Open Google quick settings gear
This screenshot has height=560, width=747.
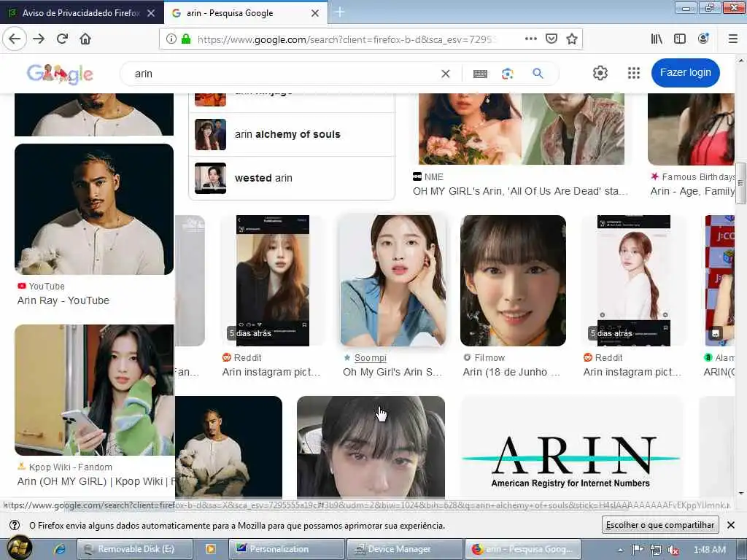600,73
